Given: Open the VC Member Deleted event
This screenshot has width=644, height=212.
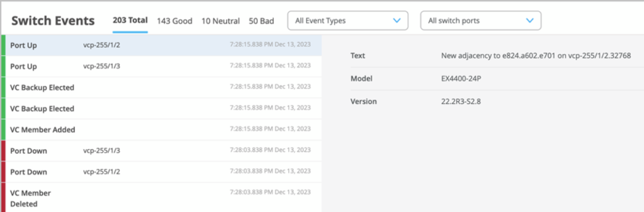Looking at the screenshot, I should [x=161, y=198].
